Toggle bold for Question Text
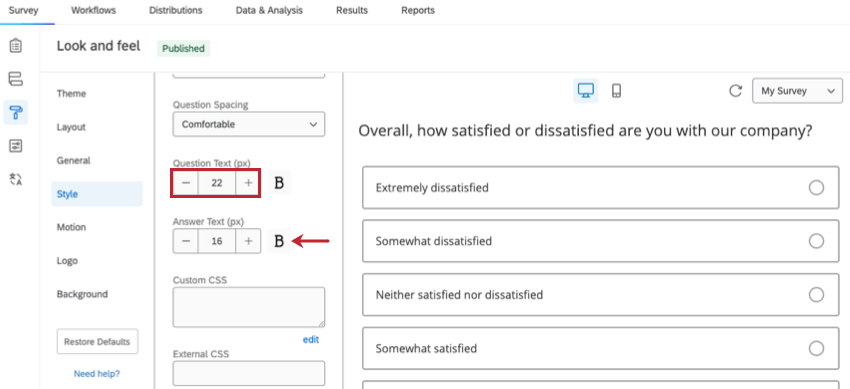The height and width of the screenshot is (389, 850). (279, 183)
